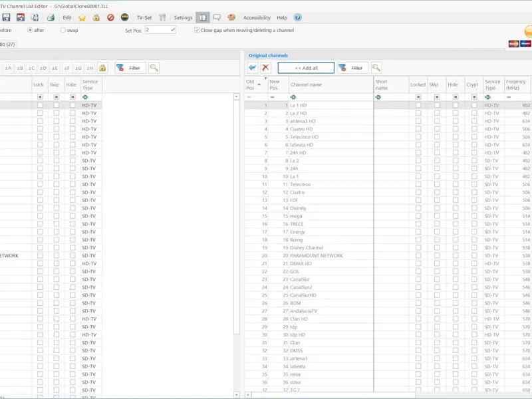532x399 pixels.
Task: Click the red X remove icon
Action: click(265, 68)
